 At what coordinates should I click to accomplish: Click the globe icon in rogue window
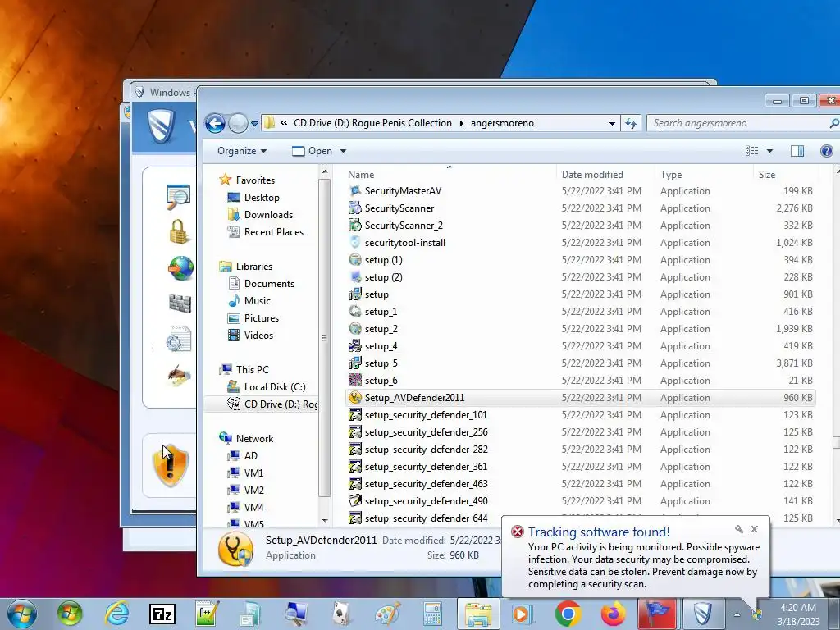coord(180,267)
